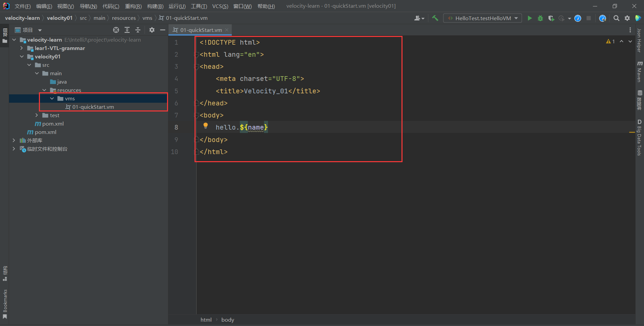Click html in the bottom breadcrumb
644x326 pixels.
206,320
